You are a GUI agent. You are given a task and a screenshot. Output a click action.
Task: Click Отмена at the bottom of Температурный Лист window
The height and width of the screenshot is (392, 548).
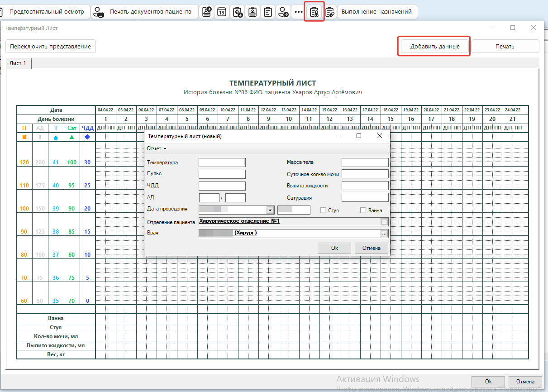tap(525, 381)
